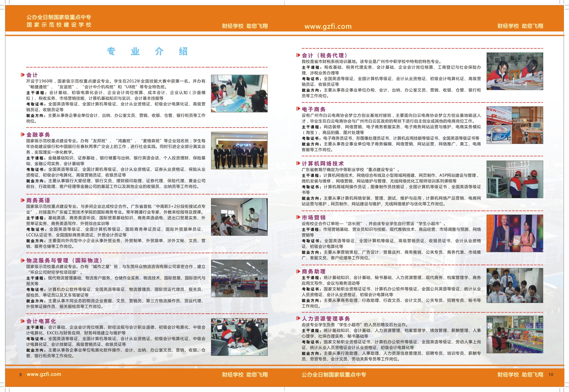Click the 就业方向 label under 会计电算化
569x392 pixels.
[x=37, y=350]
